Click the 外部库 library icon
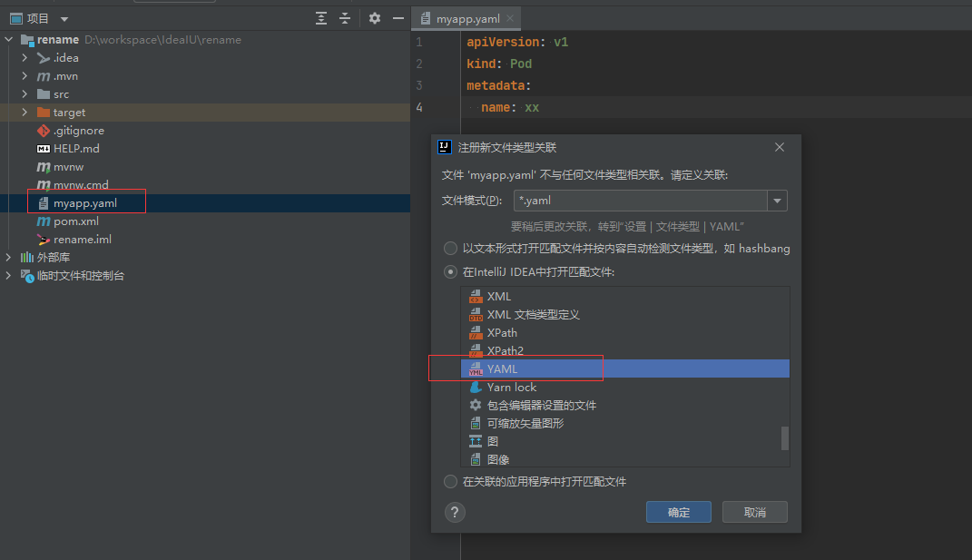This screenshot has width=972, height=560. (x=27, y=257)
